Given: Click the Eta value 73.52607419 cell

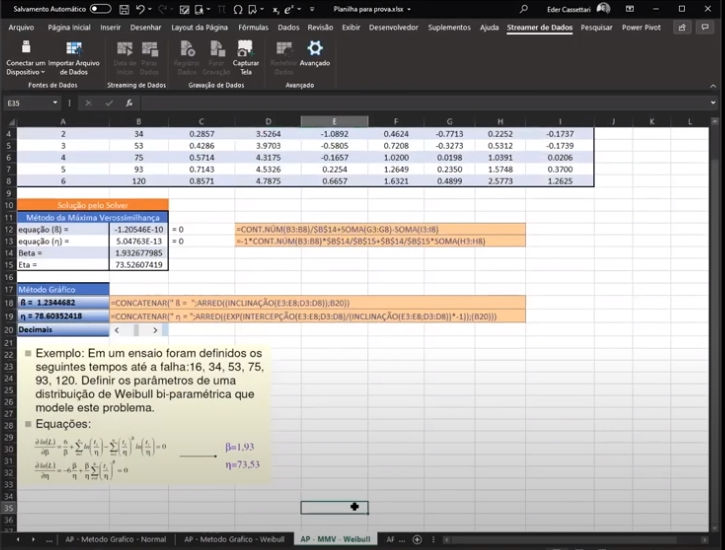Looking at the screenshot, I should pos(138,265).
